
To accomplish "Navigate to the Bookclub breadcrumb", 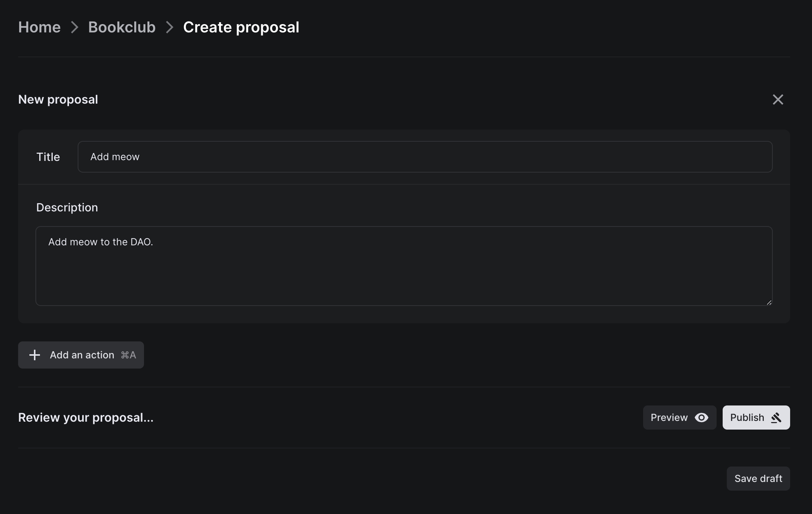I will coord(122,27).
